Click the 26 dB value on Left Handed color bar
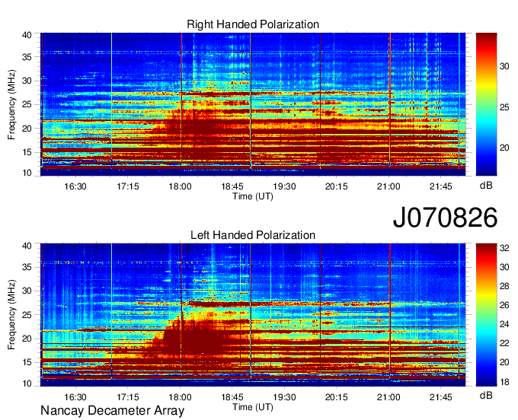This screenshot has height=420, width=518. pyautogui.click(x=504, y=305)
